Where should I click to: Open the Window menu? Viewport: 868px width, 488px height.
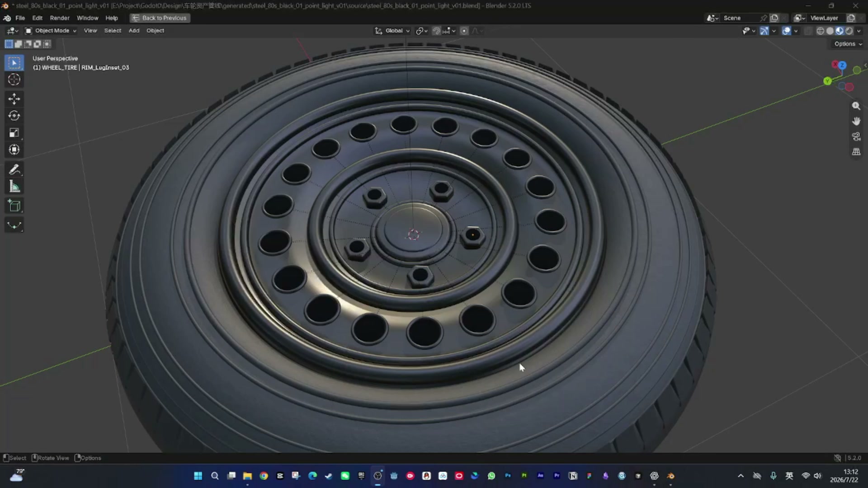pos(87,18)
